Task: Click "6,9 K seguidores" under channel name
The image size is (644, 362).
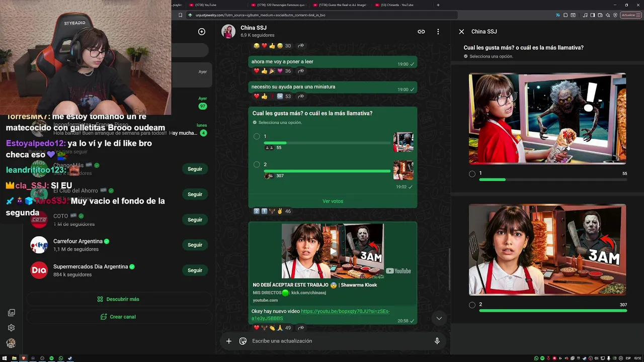Action: pos(257,35)
